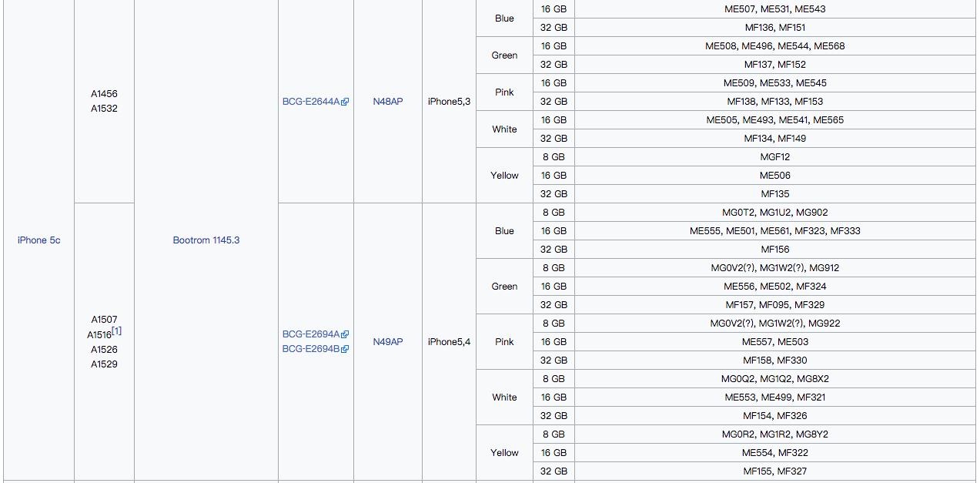Click the external link icon beside BCG-E2694A
Image resolution: width=980 pixels, height=483 pixels.
[x=345, y=334]
